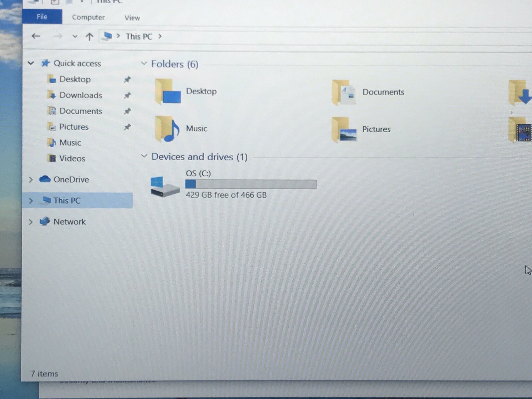Click the This PC breadcrumb in address bar
Image resolution: width=532 pixels, height=399 pixels.
pyautogui.click(x=139, y=37)
